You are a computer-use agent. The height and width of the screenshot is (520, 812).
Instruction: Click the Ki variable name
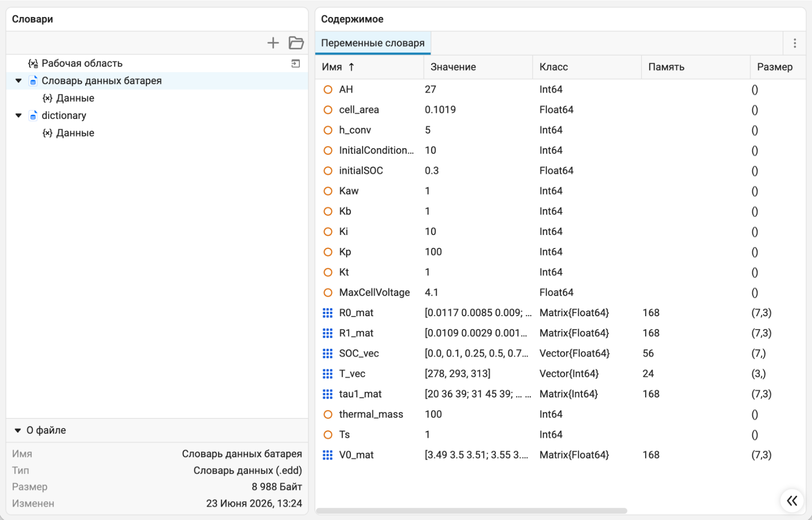pyautogui.click(x=343, y=231)
